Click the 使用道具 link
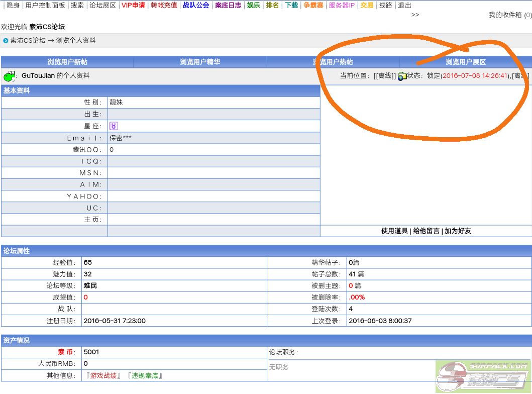 (x=394, y=231)
